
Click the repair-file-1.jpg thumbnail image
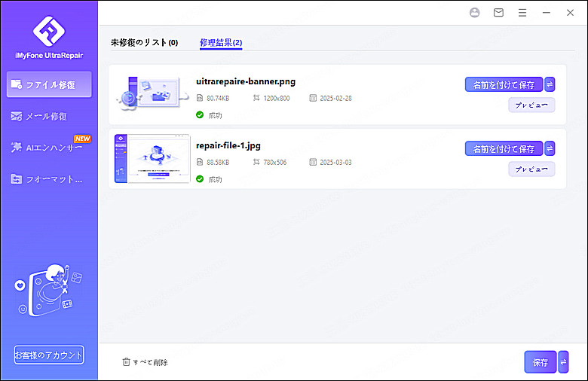[152, 158]
